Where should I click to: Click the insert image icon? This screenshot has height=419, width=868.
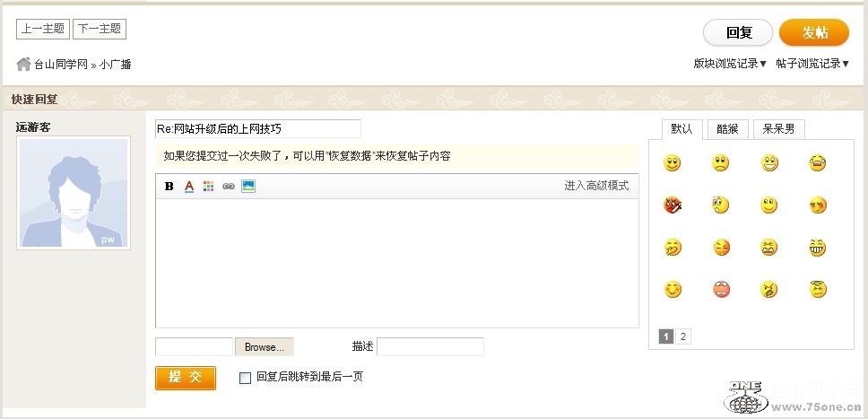pyautogui.click(x=248, y=187)
